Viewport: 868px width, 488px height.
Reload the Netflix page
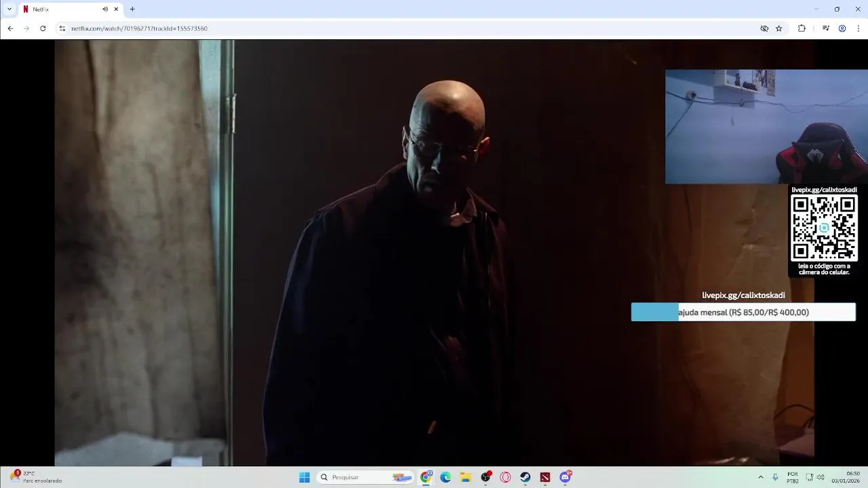[x=43, y=28]
